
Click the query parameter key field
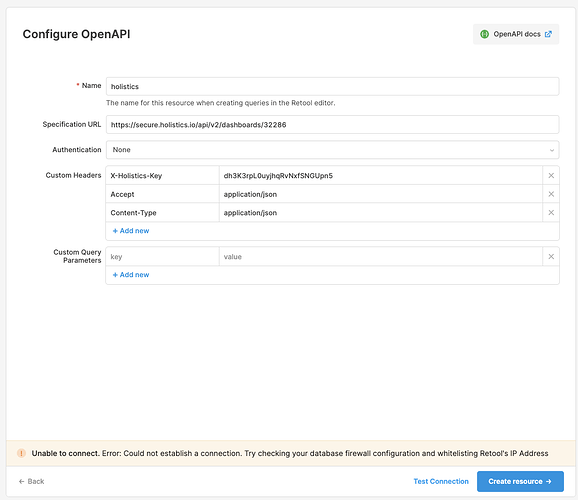163,257
